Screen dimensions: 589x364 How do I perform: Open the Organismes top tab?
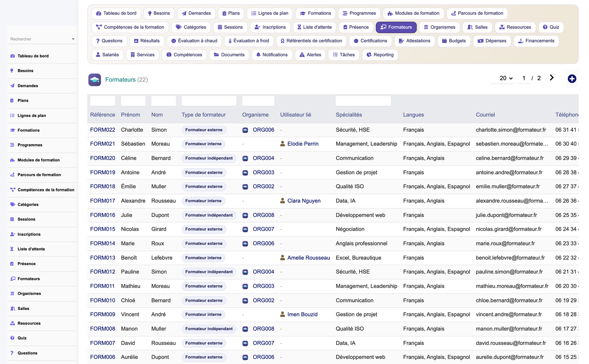[x=439, y=27]
